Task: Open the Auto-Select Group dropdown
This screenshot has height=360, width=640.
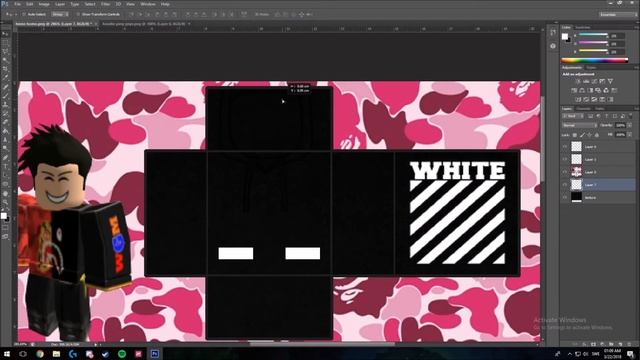Action: pos(60,14)
